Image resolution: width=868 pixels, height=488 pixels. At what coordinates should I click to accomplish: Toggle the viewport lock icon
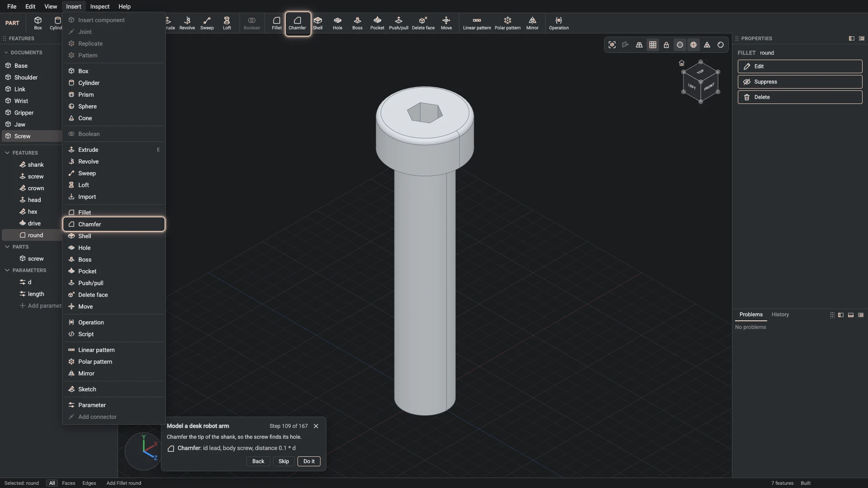(x=666, y=45)
